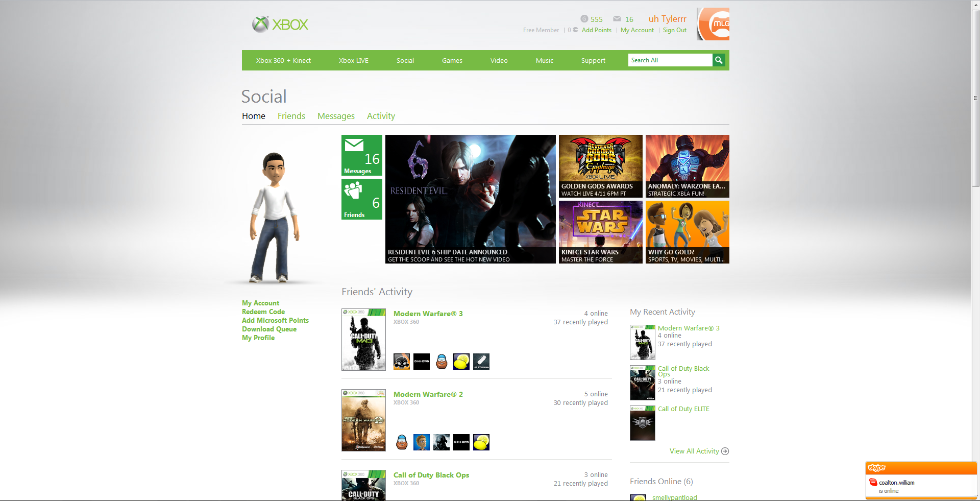Click Modern Warfare 2 box art
The width and height of the screenshot is (980, 501).
[x=363, y=420]
